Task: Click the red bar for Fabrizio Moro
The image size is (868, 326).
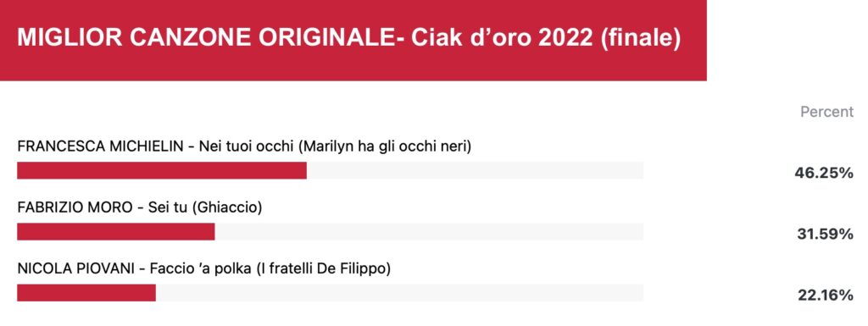Action: coord(115,231)
